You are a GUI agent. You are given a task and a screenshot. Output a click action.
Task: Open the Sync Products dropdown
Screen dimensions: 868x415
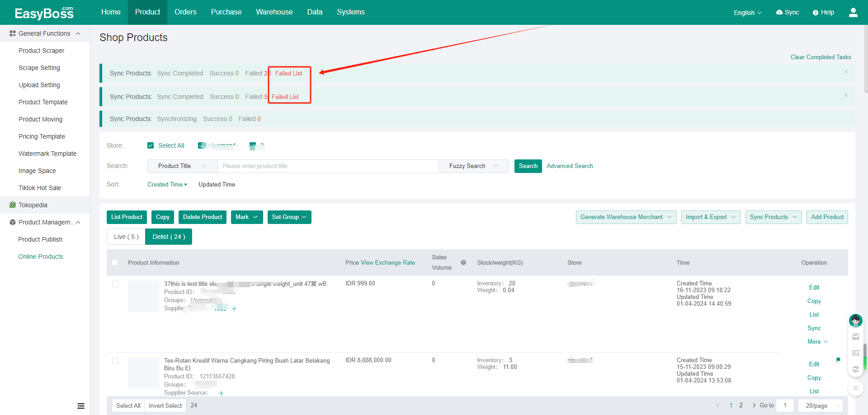(773, 217)
